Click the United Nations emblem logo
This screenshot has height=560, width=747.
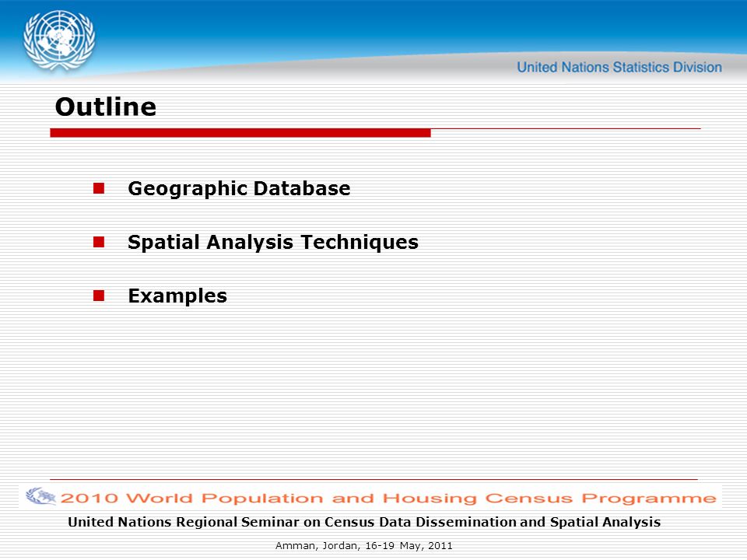tap(59, 40)
